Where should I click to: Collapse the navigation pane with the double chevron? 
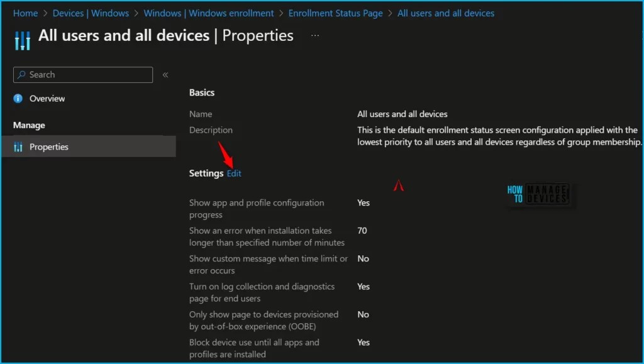165,74
